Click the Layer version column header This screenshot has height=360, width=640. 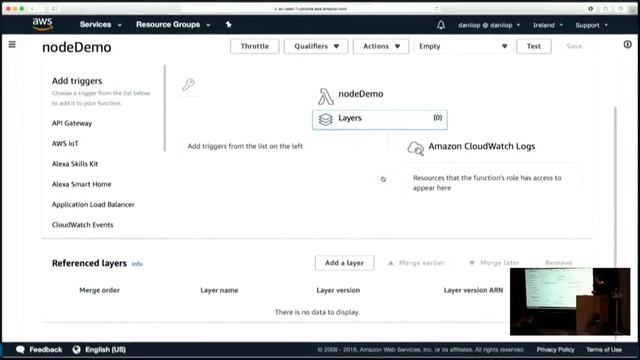pos(338,290)
